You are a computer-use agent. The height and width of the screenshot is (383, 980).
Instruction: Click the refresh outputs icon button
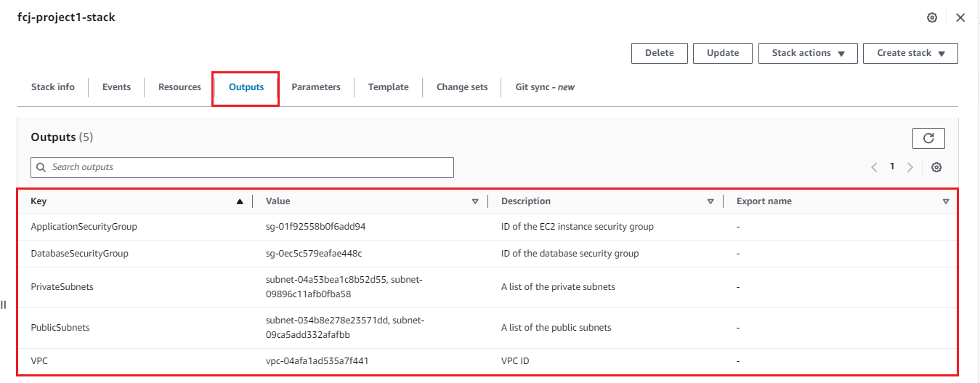[x=928, y=138]
